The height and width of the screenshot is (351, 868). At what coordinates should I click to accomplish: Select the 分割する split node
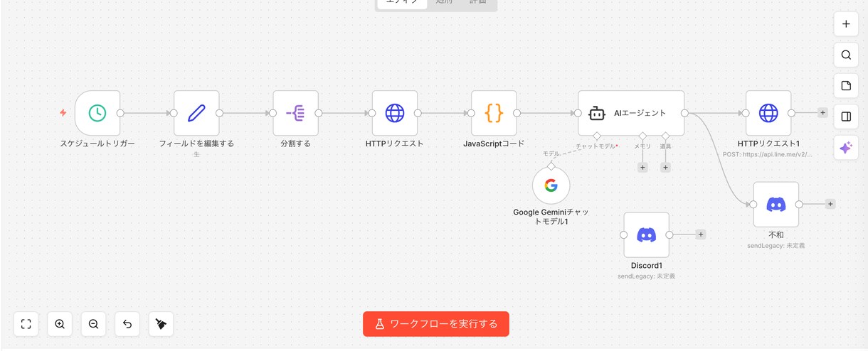coord(295,113)
